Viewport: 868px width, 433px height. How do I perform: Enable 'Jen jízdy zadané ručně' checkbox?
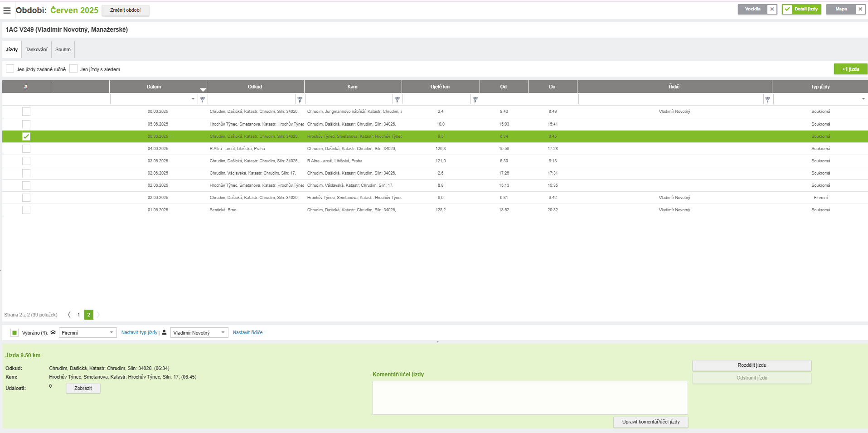[x=10, y=69]
